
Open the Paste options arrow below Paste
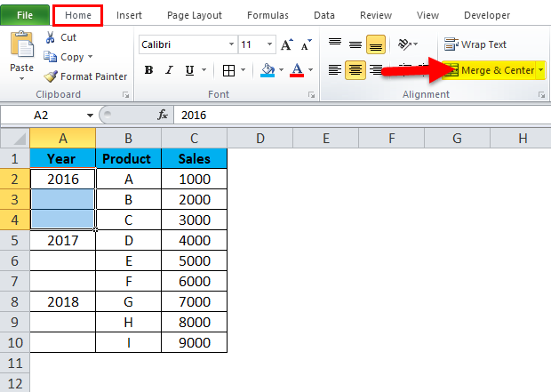[x=22, y=78]
